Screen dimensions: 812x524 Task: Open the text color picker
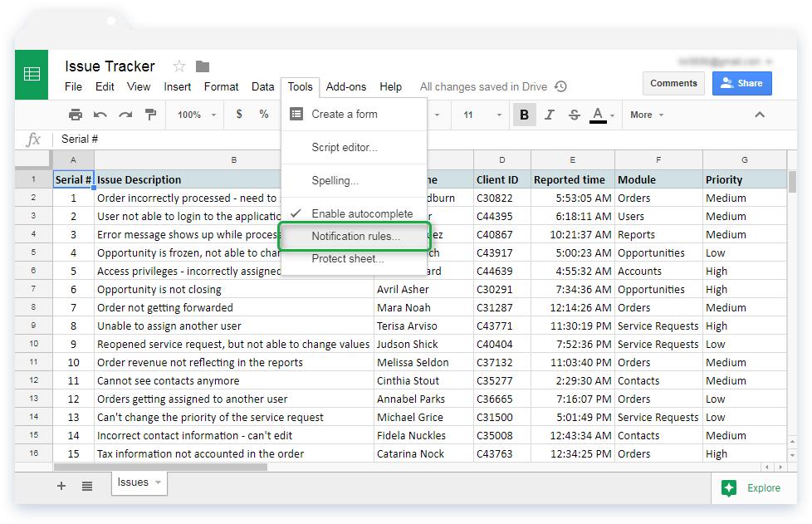coord(599,115)
